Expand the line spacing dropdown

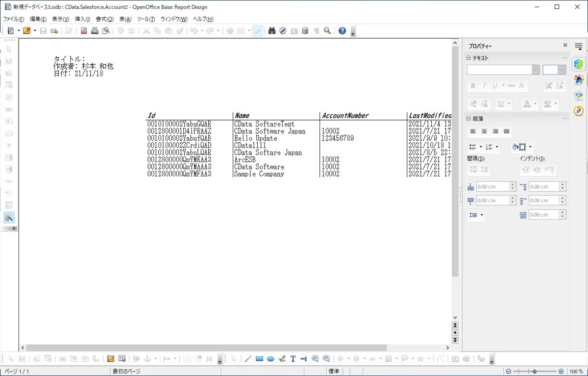(482, 215)
